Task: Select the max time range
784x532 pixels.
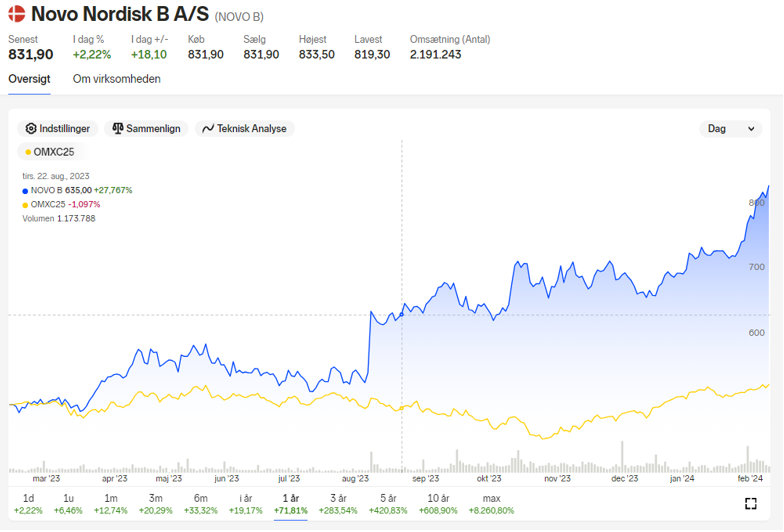Action: click(491, 504)
